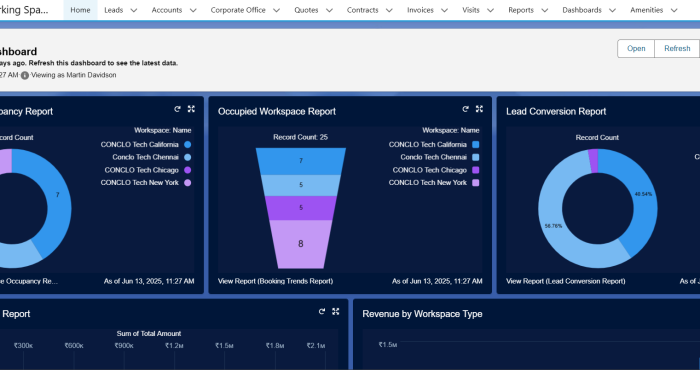Open View Report (Booking Trends Report) link
This screenshot has width=700, height=370.
[275, 281]
